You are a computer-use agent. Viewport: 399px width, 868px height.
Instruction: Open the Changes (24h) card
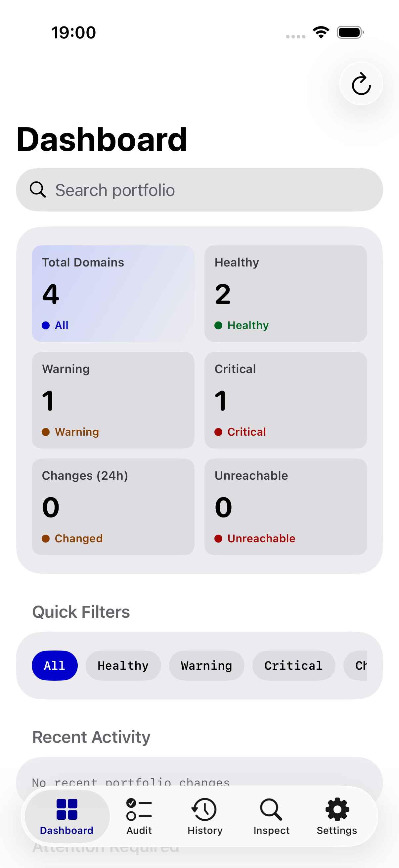click(113, 506)
